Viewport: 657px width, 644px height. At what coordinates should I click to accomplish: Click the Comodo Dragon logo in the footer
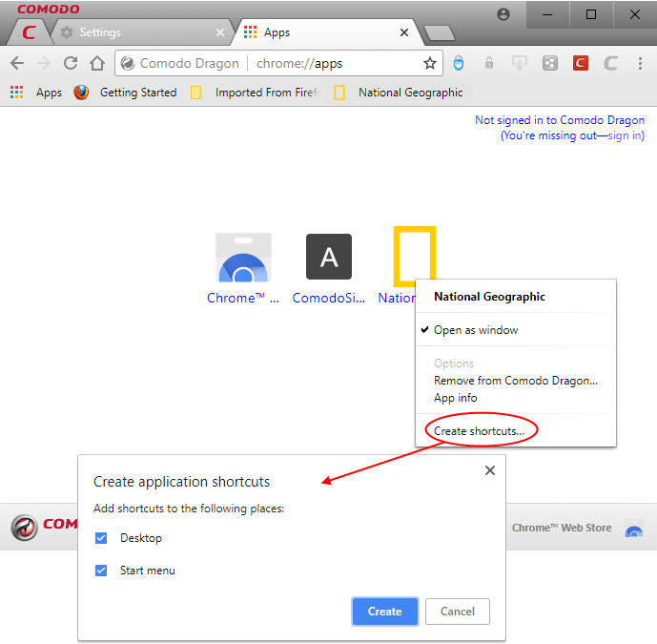[24, 528]
